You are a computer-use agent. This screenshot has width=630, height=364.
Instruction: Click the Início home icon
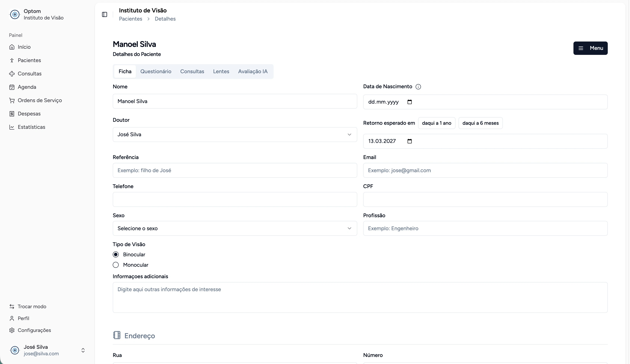[x=12, y=47]
